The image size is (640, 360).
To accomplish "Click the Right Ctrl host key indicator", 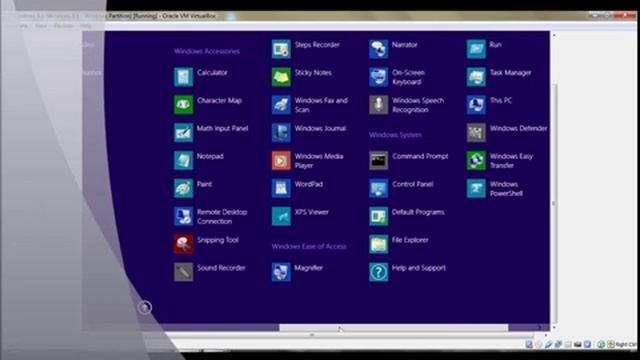I will tap(626, 344).
